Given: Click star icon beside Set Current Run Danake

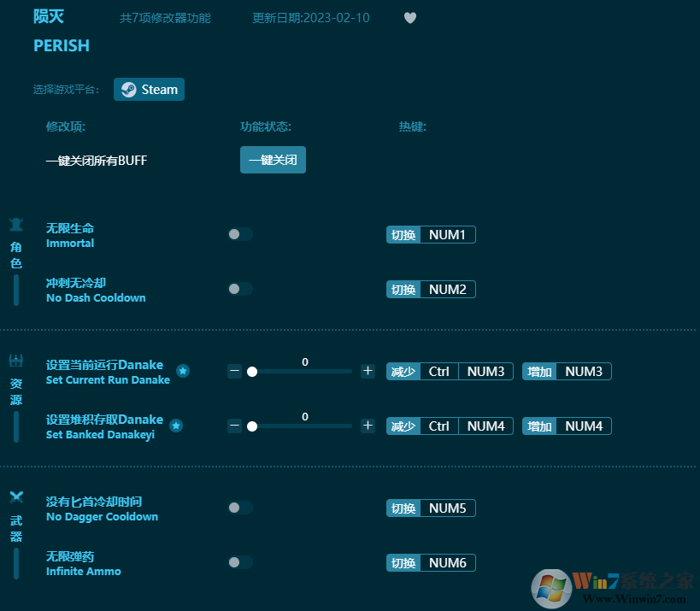Looking at the screenshot, I should pyautogui.click(x=183, y=371).
